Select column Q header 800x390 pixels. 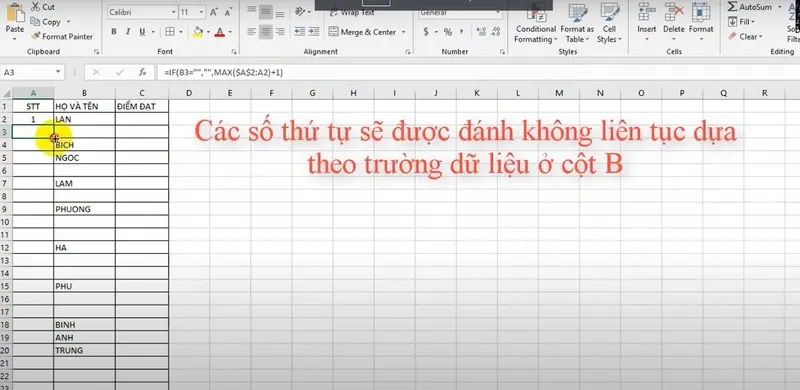click(723, 93)
